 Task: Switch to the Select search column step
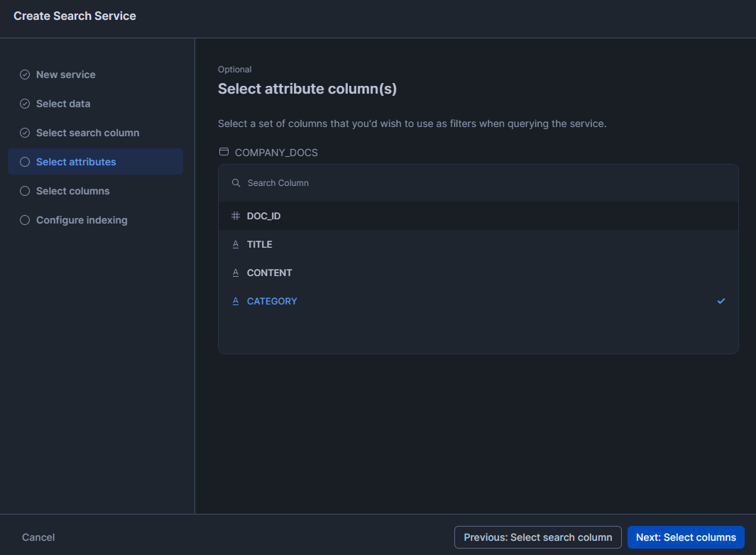pyautogui.click(x=87, y=133)
